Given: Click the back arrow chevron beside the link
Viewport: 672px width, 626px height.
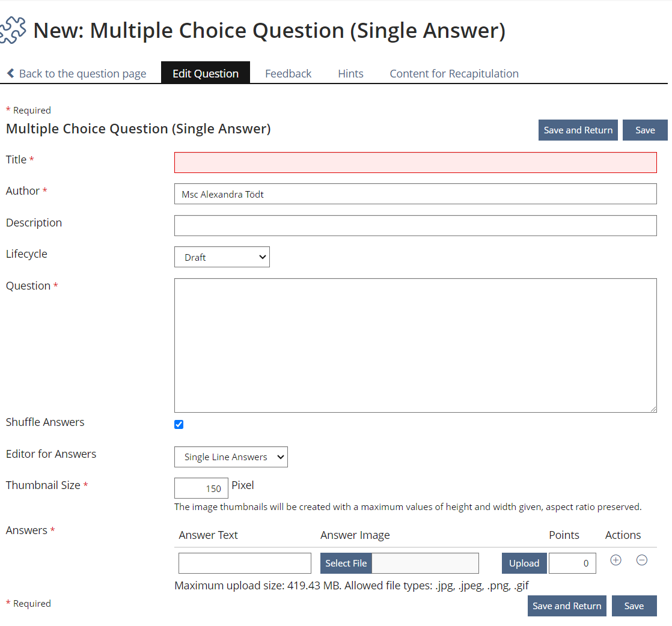Looking at the screenshot, I should 10,73.
